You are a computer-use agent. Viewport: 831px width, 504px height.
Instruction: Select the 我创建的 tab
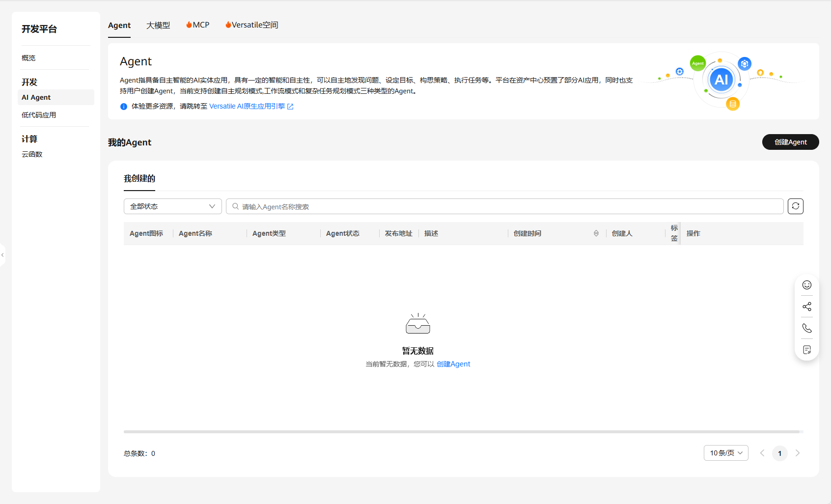[139, 178]
